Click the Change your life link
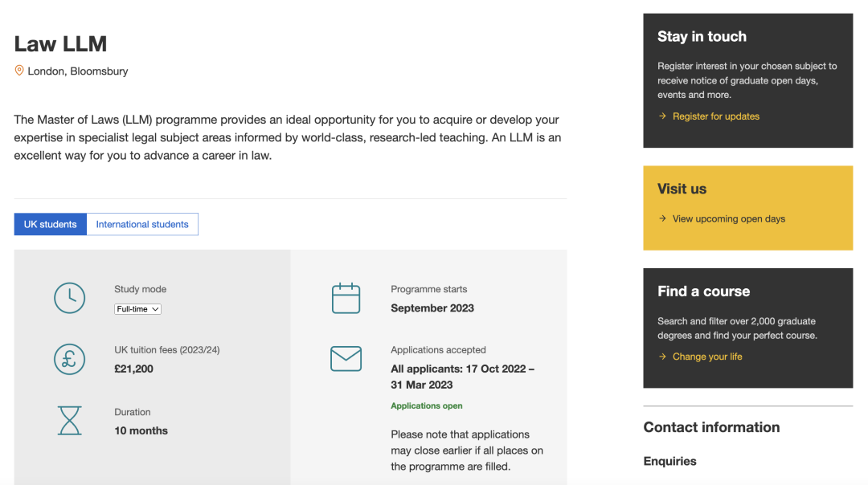The image size is (868, 485). [x=707, y=357]
